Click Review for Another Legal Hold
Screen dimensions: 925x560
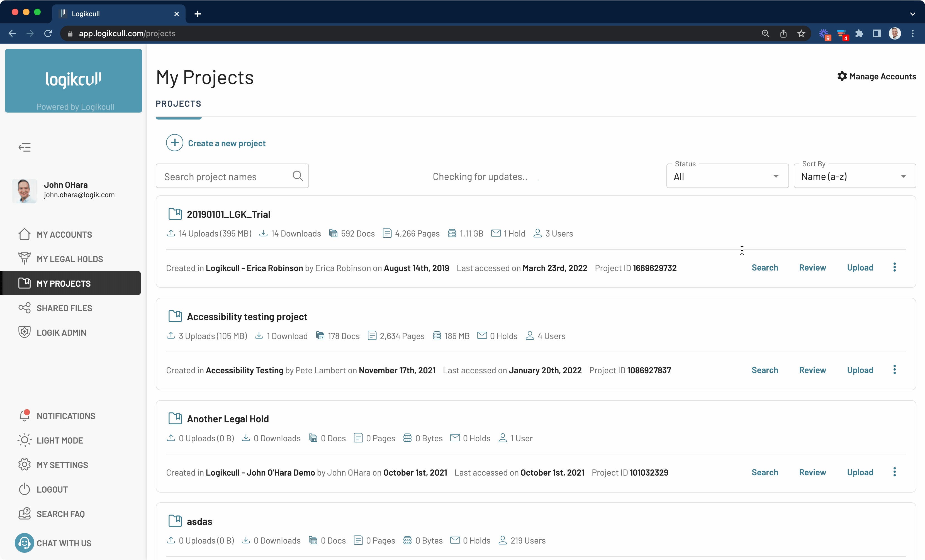point(812,472)
